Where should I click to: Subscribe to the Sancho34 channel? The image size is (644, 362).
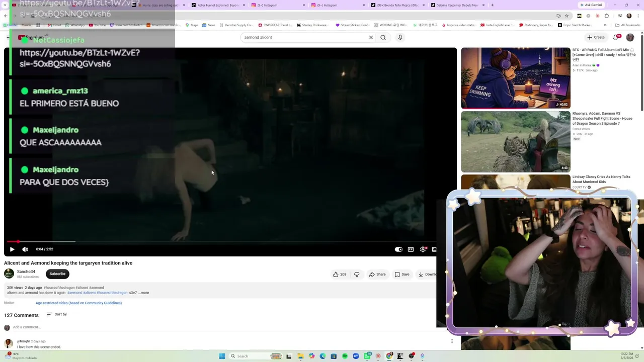coord(57,274)
